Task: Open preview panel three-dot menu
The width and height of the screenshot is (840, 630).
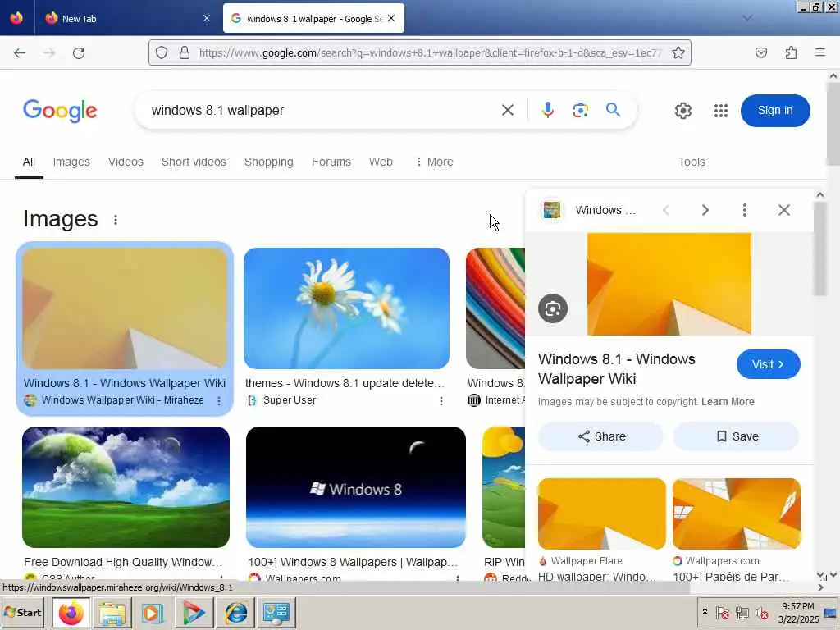Action: point(745,210)
